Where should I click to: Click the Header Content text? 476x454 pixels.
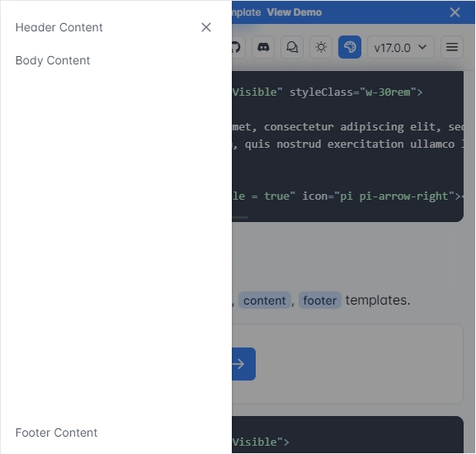[59, 27]
